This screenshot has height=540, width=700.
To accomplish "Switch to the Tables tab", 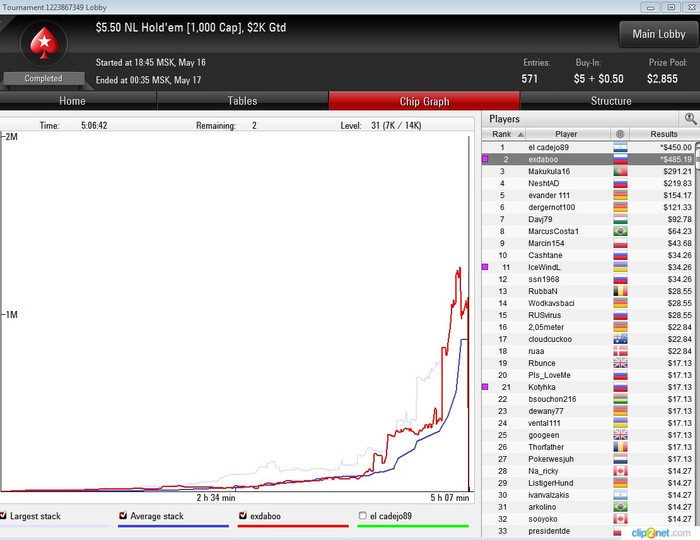I will point(242,101).
